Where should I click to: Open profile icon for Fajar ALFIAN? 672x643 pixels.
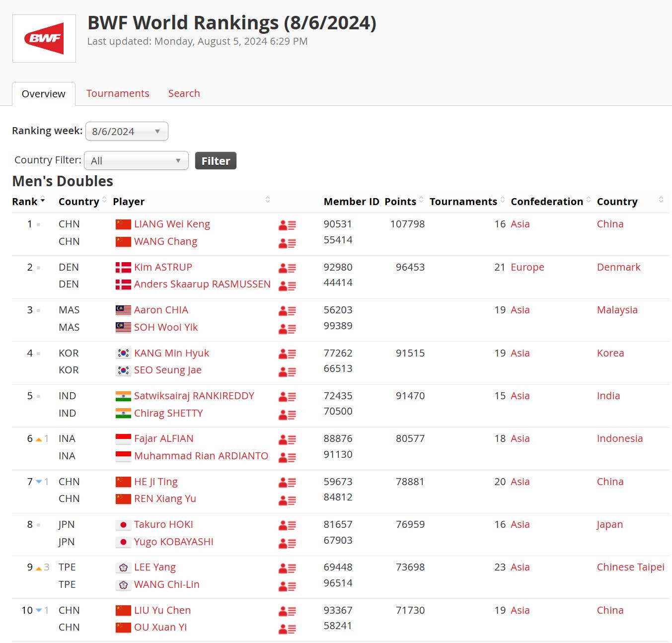click(x=287, y=440)
